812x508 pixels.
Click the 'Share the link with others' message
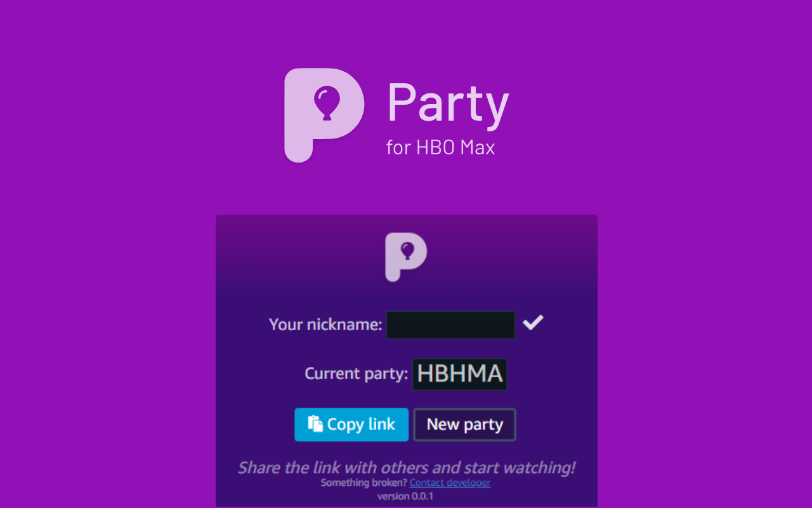click(407, 467)
